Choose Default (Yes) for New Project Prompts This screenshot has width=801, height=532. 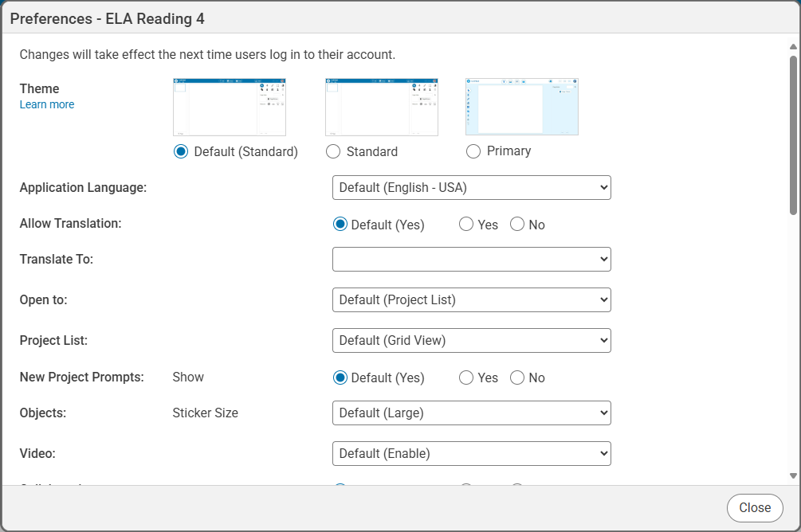coord(340,377)
